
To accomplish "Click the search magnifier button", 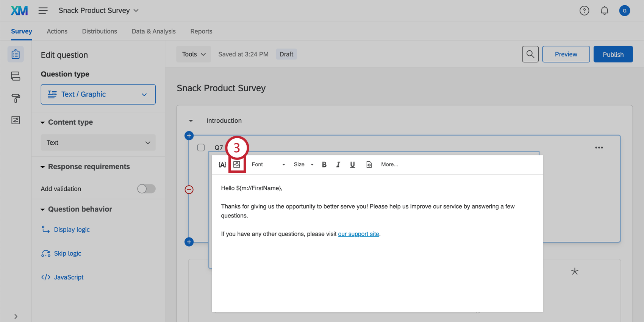I will pyautogui.click(x=530, y=54).
